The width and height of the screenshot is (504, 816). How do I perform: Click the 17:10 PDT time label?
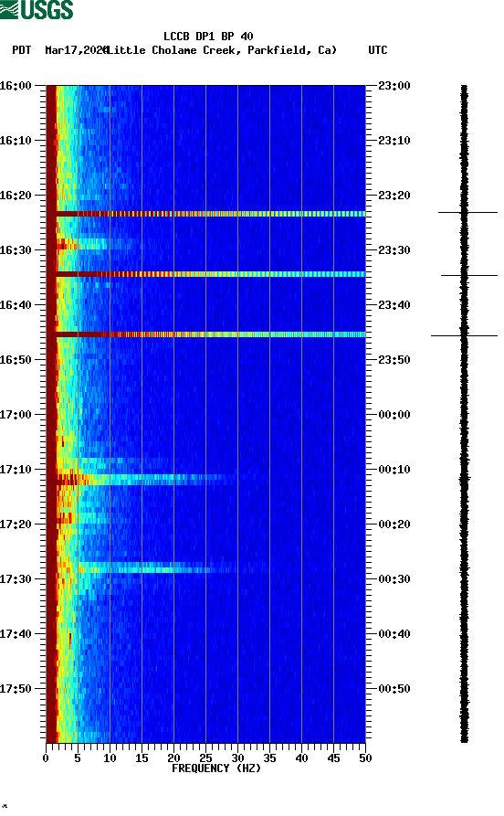point(16,470)
